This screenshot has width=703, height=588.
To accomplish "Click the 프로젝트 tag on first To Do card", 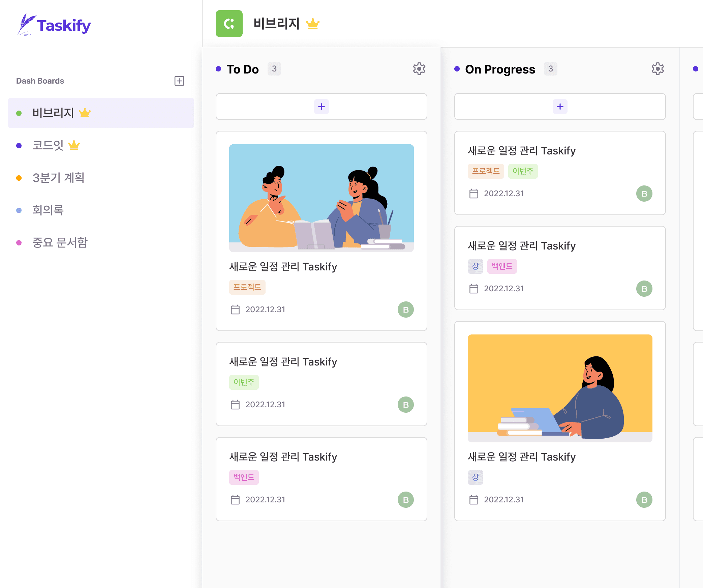I will [x=246, y=287].
